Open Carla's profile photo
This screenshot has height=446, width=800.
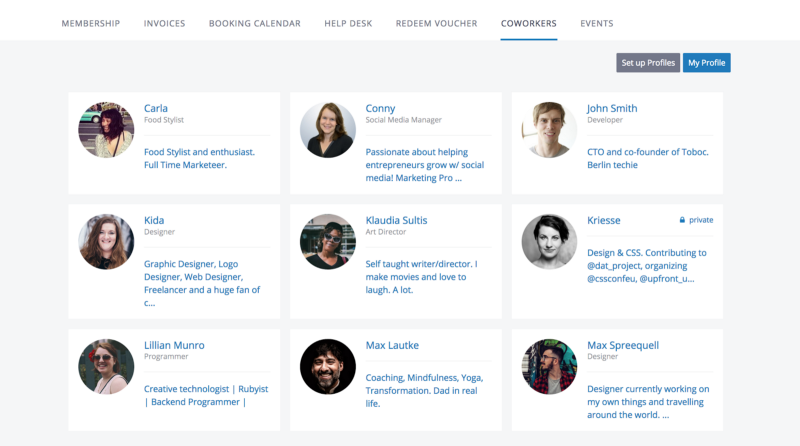tap(106, 130)
